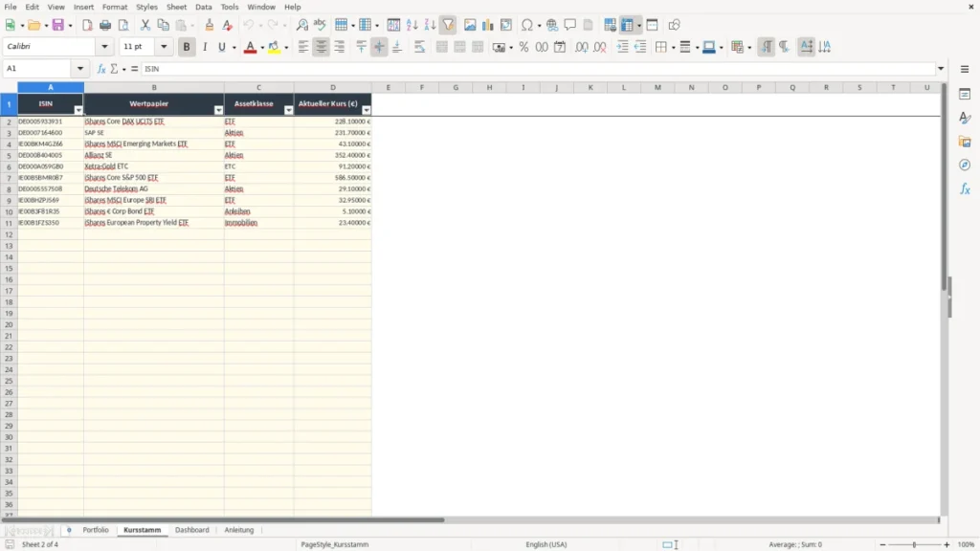Click the 100% zoom level
980x551 pixels.
coord(967,544)
